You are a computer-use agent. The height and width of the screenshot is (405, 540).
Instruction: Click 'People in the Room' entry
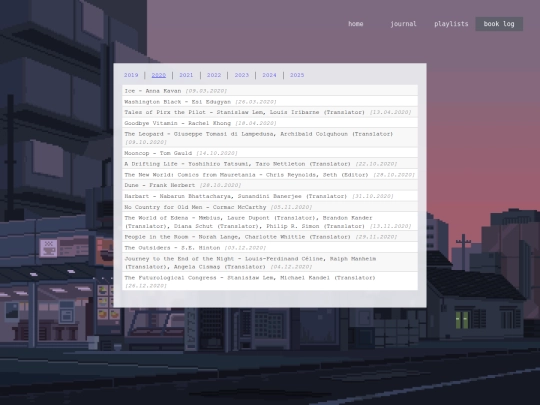(x=270, y=237)
